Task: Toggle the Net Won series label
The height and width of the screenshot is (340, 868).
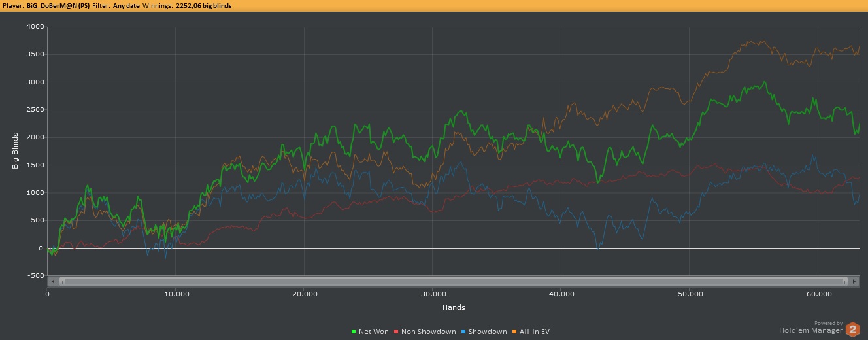Action: [373, 332]
